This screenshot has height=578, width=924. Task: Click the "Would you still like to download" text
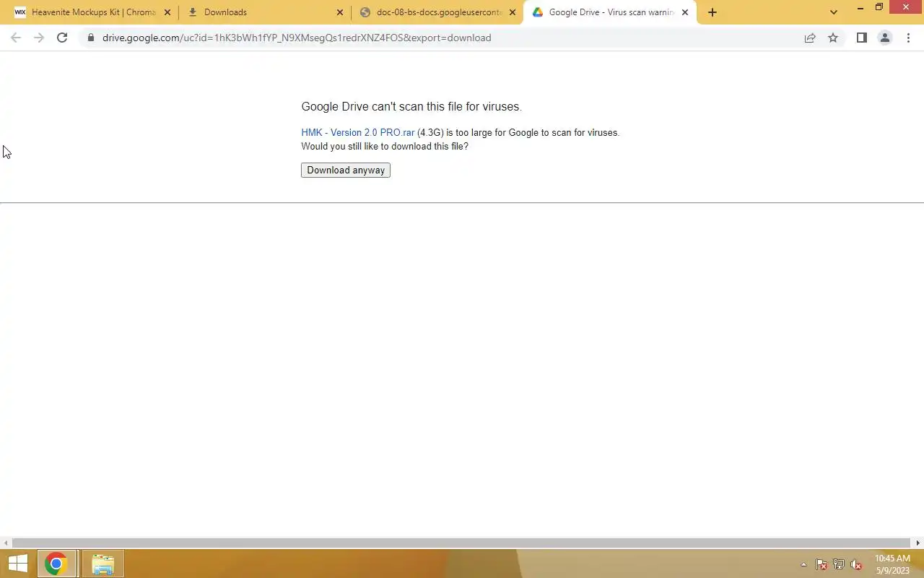coord(385,147)
